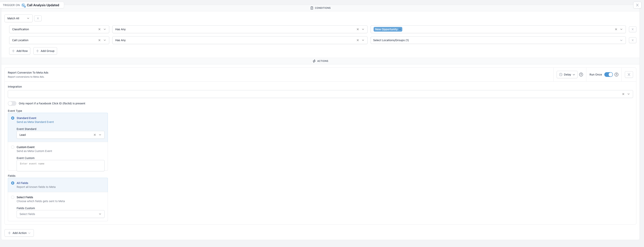Select the Custom Event radio option
This screenshot has height=247, width=644.
click(13, 147)
